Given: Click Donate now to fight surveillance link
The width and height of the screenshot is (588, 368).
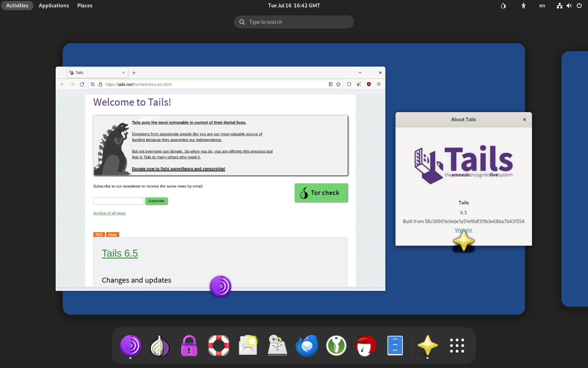Looking at the screenshot, I should coord(178,169).
